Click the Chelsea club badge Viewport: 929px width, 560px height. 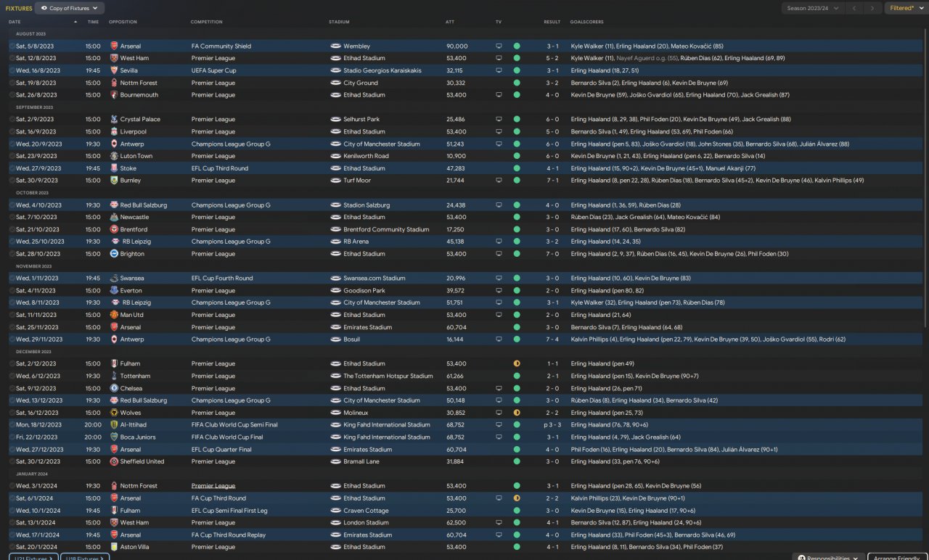(x=114, y=388)
